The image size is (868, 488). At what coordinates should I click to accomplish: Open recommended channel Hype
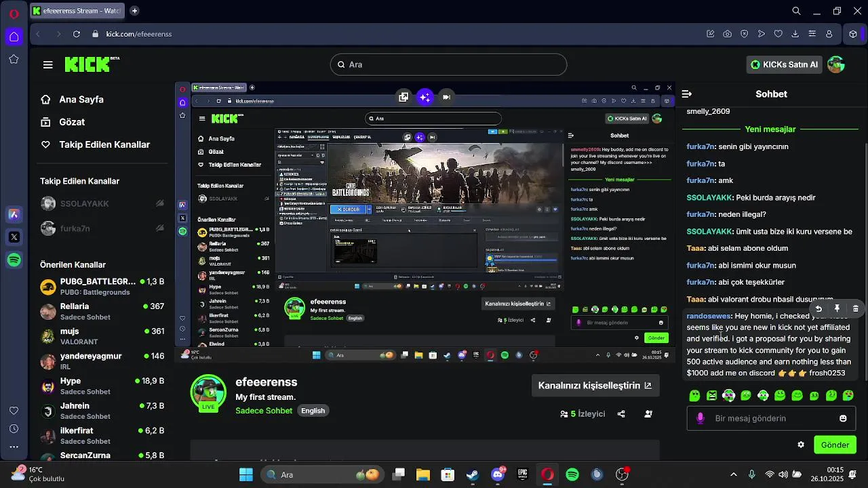click(102, 386)
